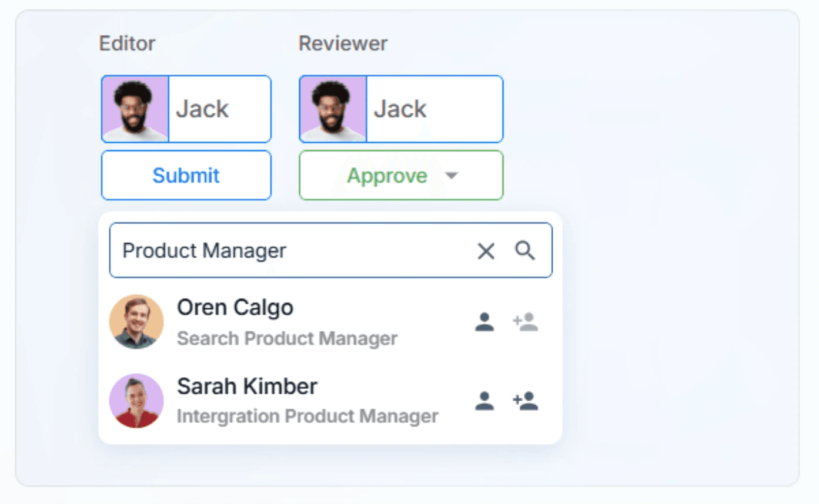Click Oren Calgo's avatar photo
This screenshot has height=504, width=819.
click(136, 322)
